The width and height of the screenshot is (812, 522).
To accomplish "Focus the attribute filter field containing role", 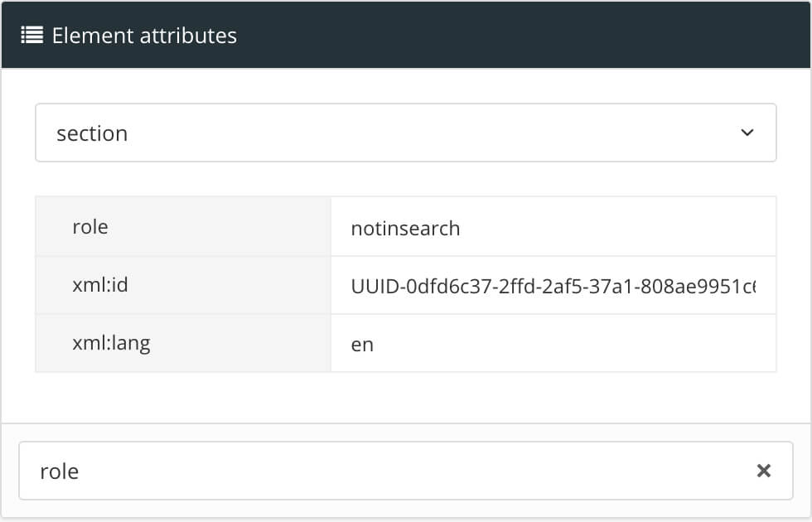I will pos(389,471).
